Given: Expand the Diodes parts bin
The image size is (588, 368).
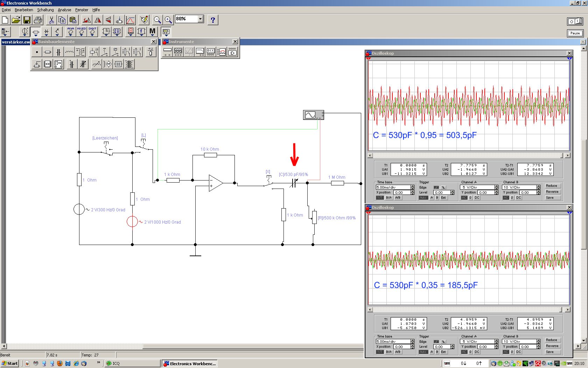Looking at the screenshot, I should (x=46, y=32).
